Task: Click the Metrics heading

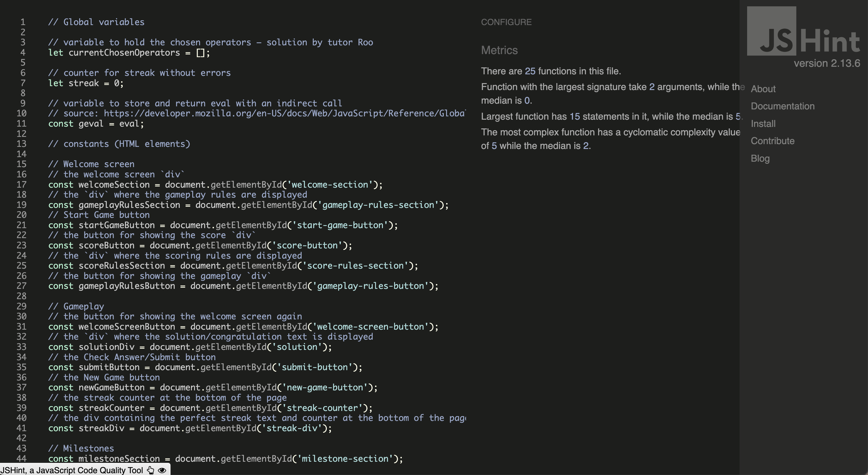Action: (499, 50)
